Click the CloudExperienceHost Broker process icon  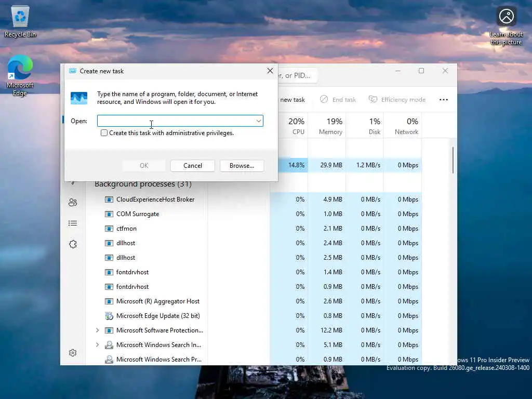109,199
